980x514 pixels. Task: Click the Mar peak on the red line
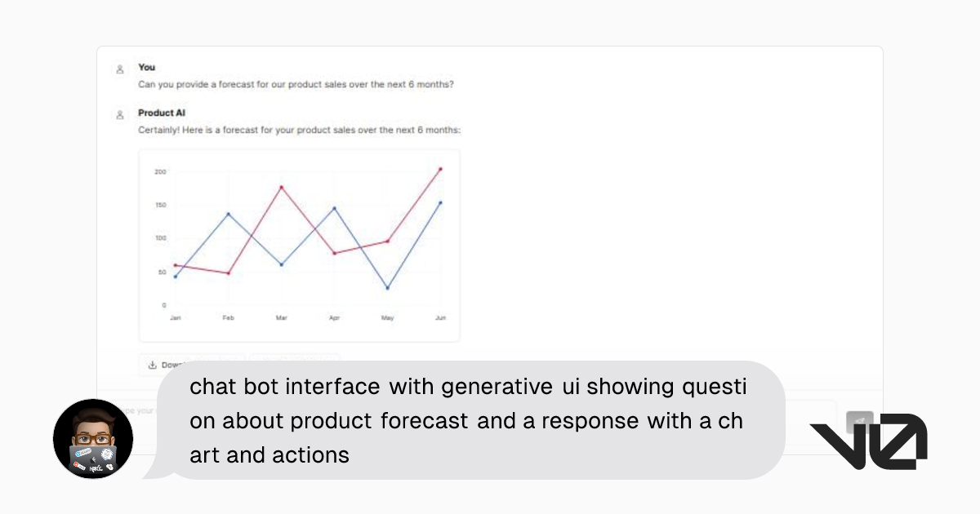pos(281,187)
